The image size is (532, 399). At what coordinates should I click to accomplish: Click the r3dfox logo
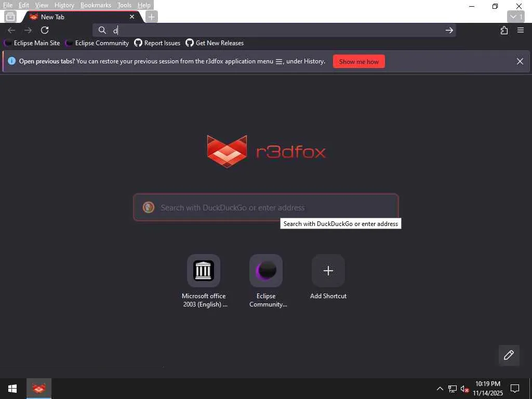(266, 151)
